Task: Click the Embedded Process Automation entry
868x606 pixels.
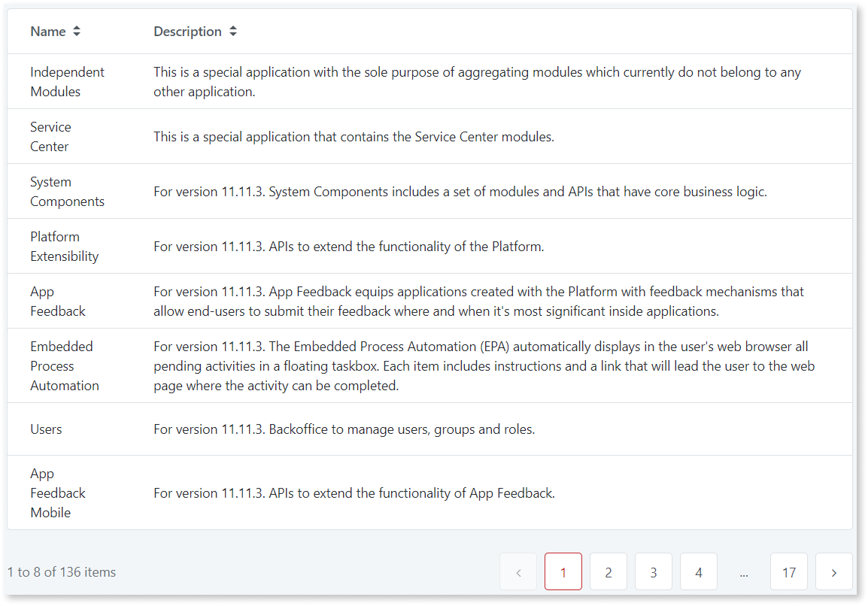Action: click(x=65, y=365)
